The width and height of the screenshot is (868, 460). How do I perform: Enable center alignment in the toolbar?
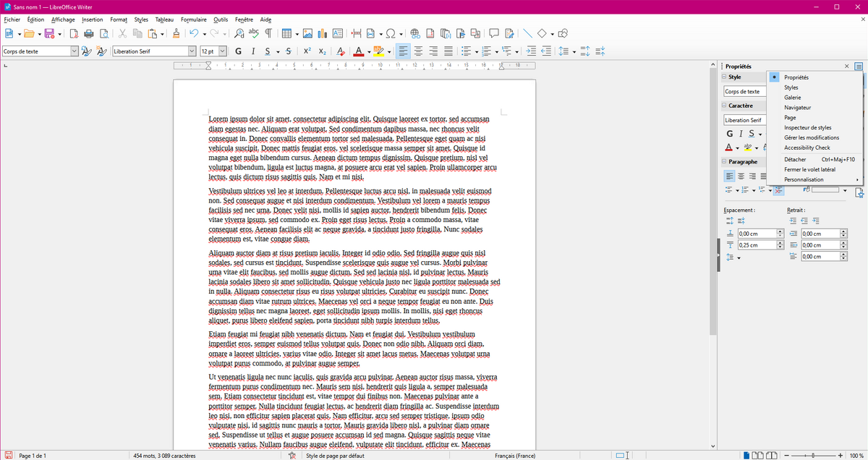pyautogui.click(x=417, y=51)
